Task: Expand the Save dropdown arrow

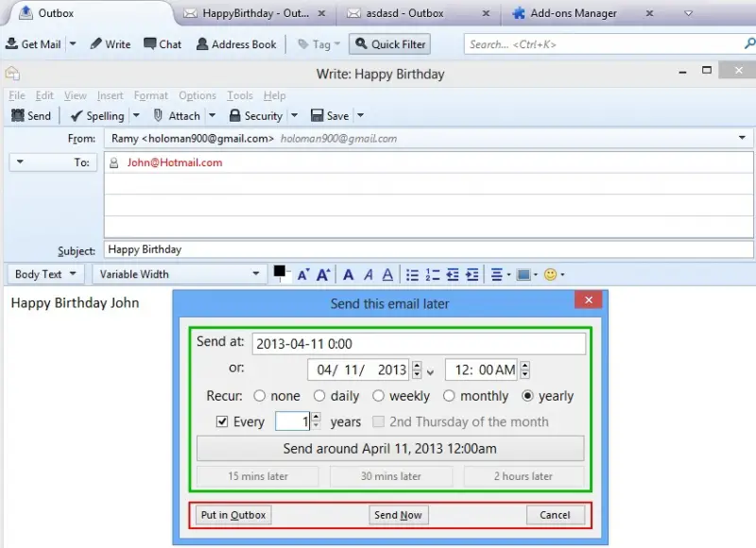Action: [x=360, y=115]
